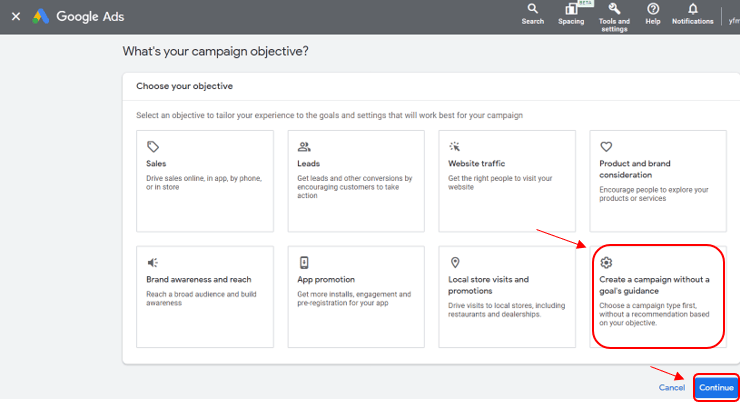The width and height of the screenshot is (740, 402).
Task: Click the Sales price tag icon
Action: click(153, 146)
